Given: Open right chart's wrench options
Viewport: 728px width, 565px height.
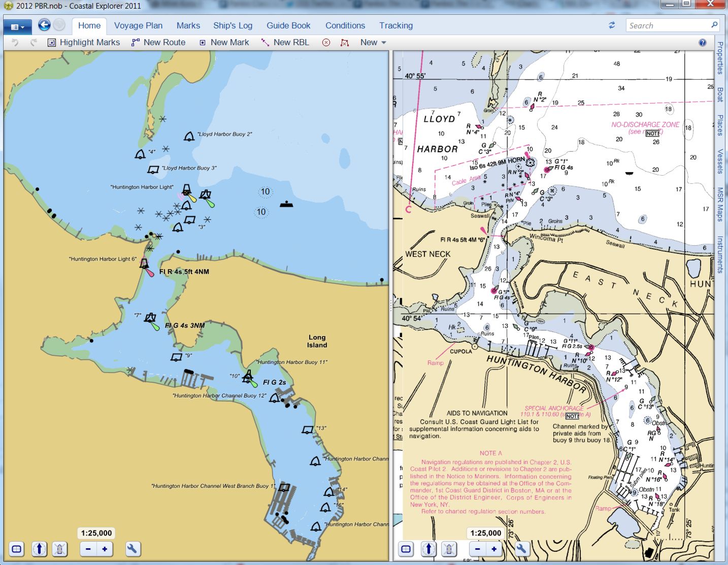Looking at the screenshot, I should click(522, 549).
